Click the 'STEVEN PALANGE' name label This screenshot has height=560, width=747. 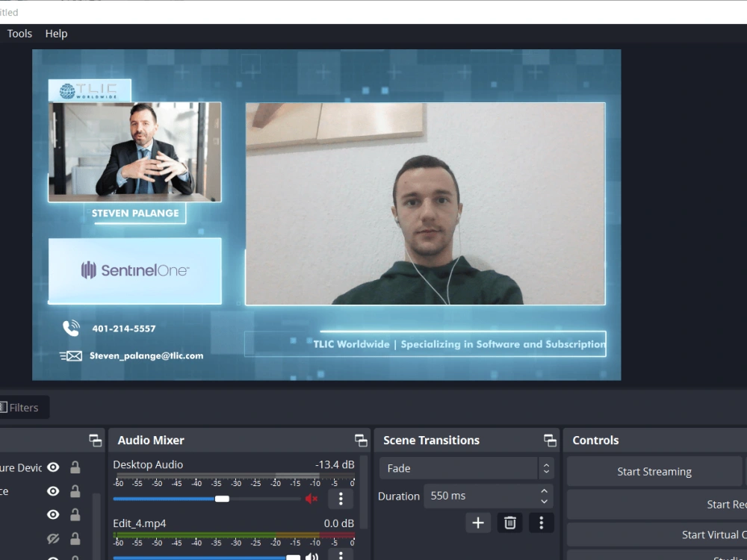(x=135, y=214)
